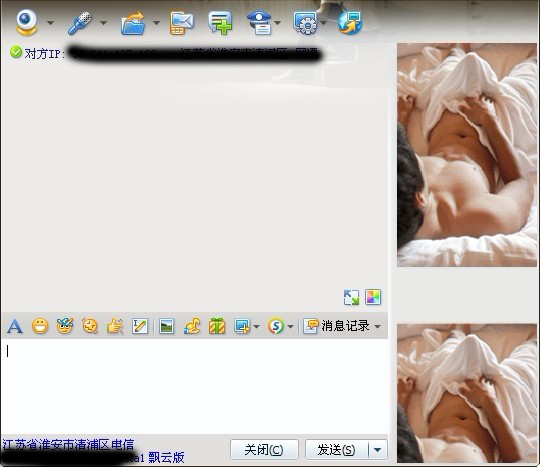
Task: Click the contact's upper avatar picture
Action: click(467, 155)
